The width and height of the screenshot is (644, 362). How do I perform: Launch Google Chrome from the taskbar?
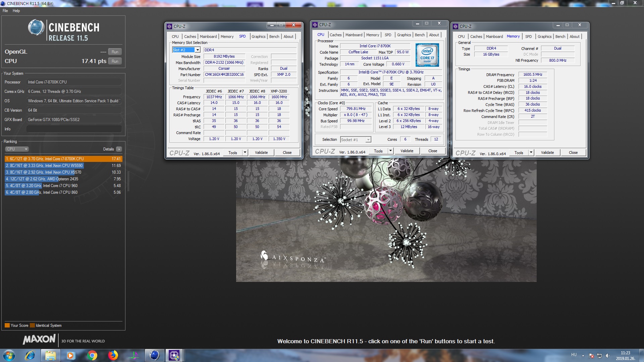pyautogui.click(x=92, y=355)
